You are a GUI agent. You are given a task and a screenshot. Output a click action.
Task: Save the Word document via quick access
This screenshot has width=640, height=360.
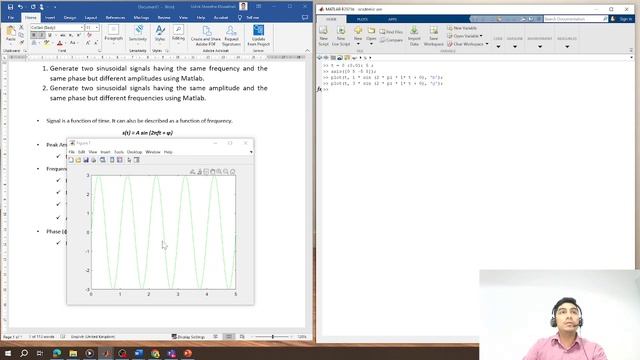coord(11,7)
